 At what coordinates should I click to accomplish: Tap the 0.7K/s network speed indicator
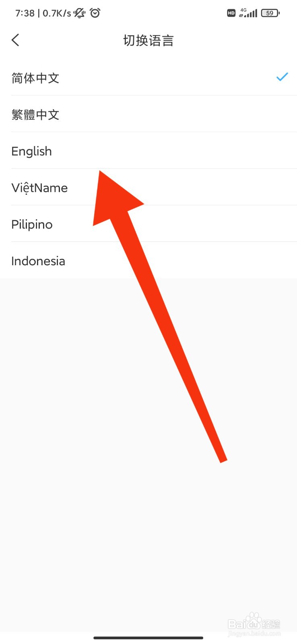57,13
